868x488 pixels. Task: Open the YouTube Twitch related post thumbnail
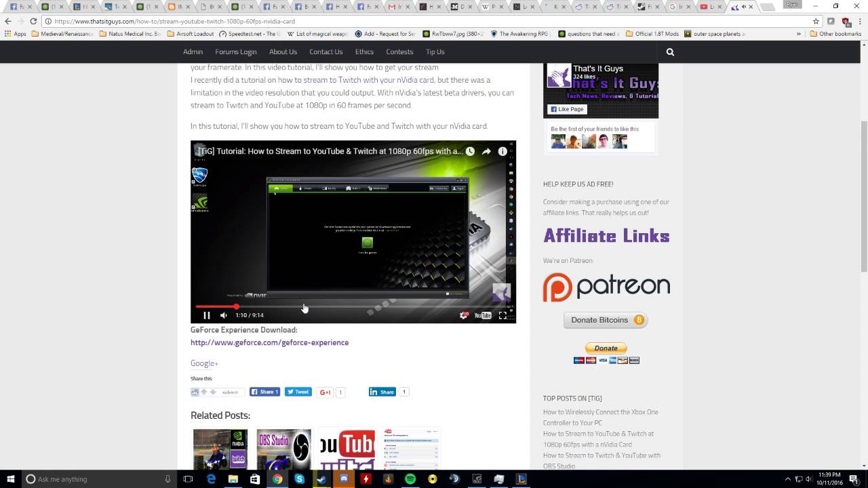click(x=347, y=449)
